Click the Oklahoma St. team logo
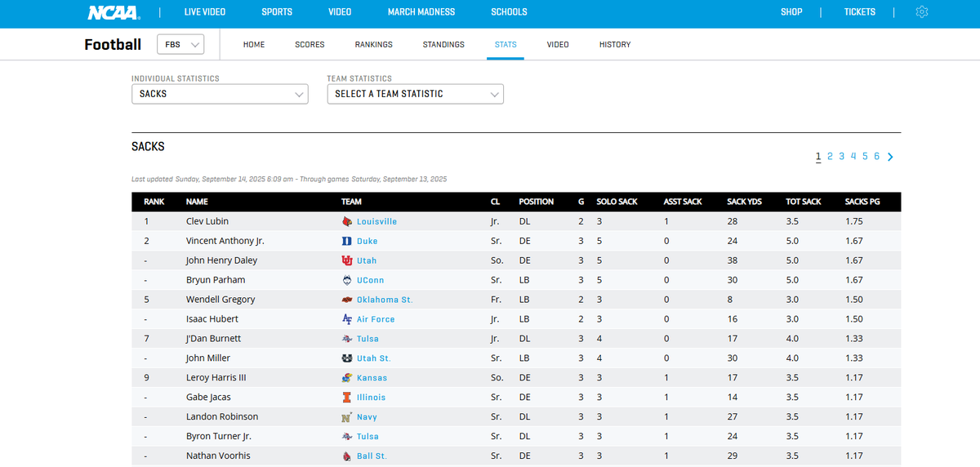The width and height of the screenshot is (980, 467). (347, 300)
